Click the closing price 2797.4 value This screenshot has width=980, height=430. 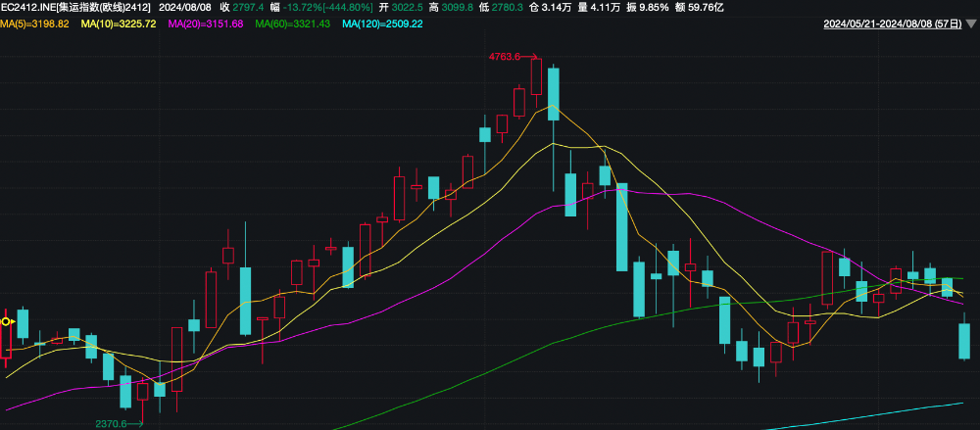(248, 7)
